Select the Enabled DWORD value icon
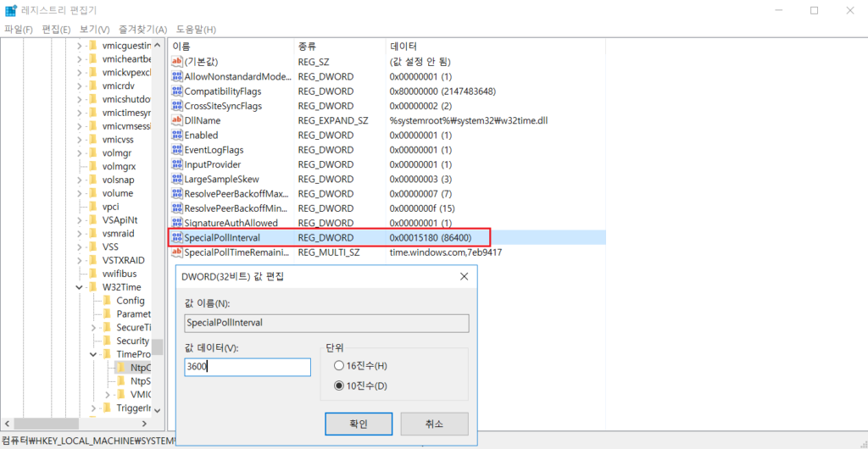868x449 pixels. pos(177,135)
